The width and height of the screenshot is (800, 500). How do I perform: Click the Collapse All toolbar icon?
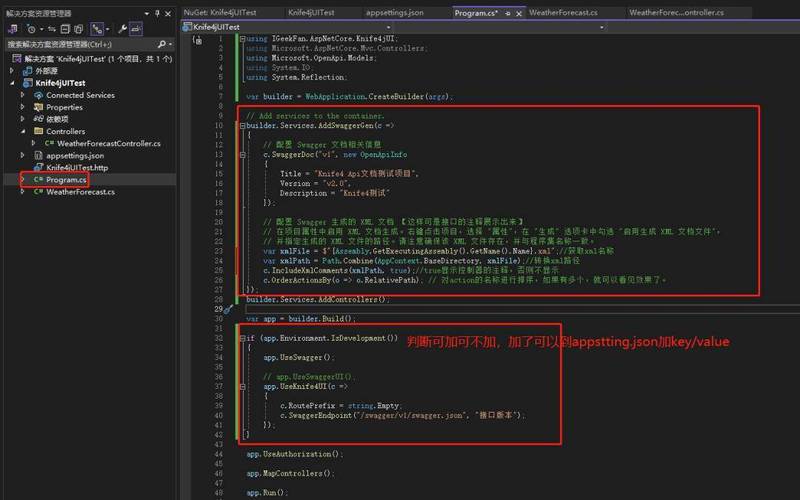coord(65,29)
